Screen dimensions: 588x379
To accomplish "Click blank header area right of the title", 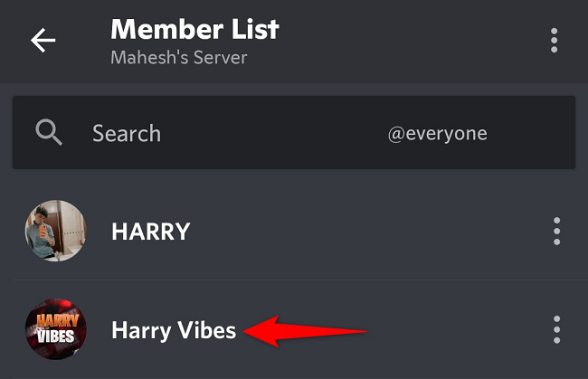I will click(407, 41).
